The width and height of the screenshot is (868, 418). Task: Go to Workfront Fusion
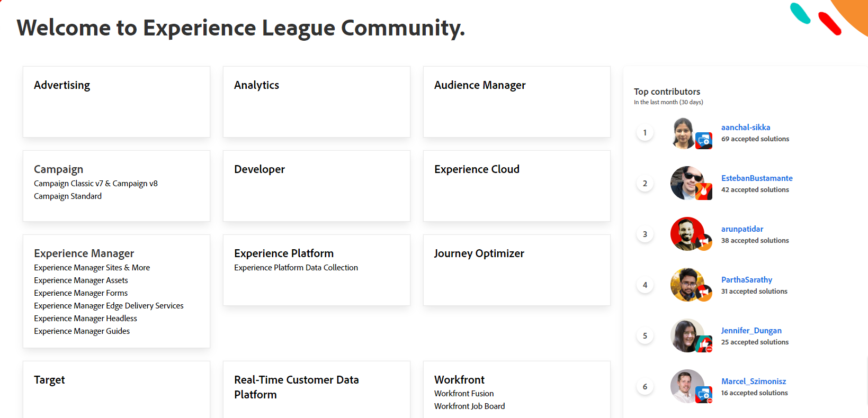[464, 394]
